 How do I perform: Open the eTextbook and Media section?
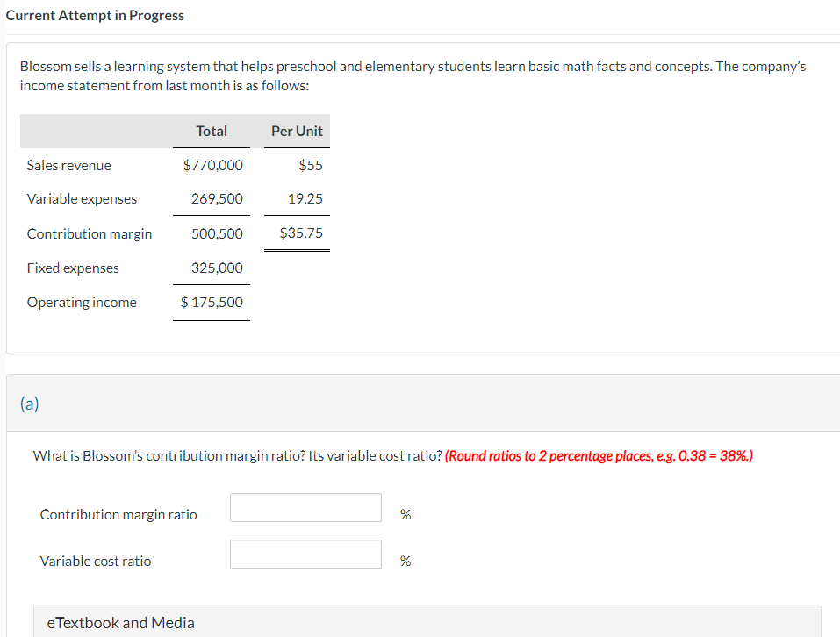click(x=120, y=622)
